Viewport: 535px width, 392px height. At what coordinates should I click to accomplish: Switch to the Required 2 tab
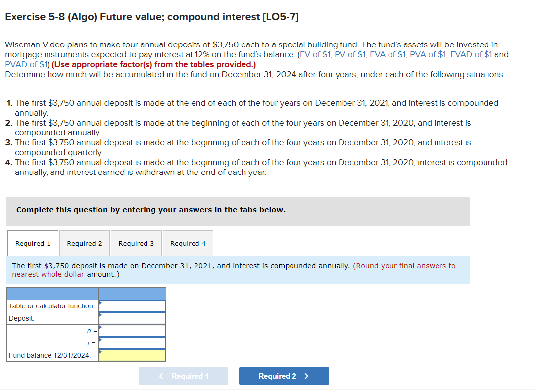click(x=84, y=243)
